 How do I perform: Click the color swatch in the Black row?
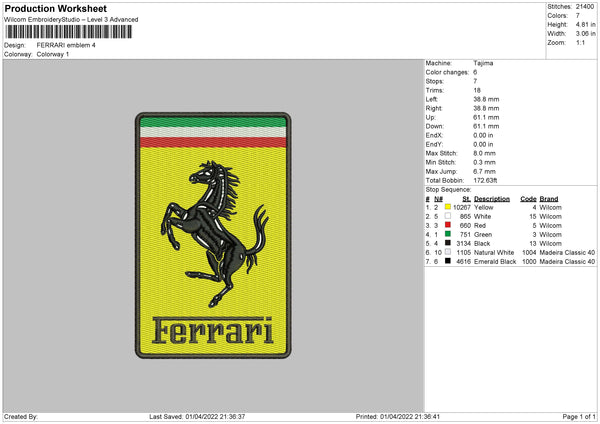tap(448, 243)
